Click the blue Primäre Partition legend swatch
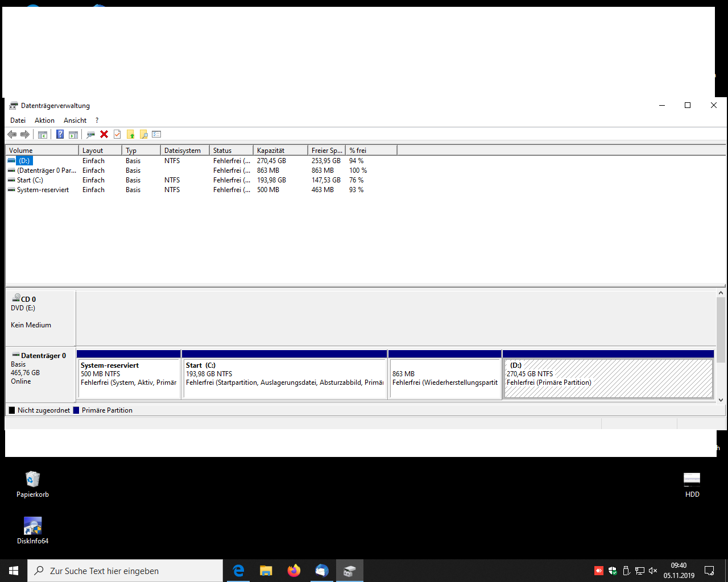 pyautogui.click(x=76, y=410)
